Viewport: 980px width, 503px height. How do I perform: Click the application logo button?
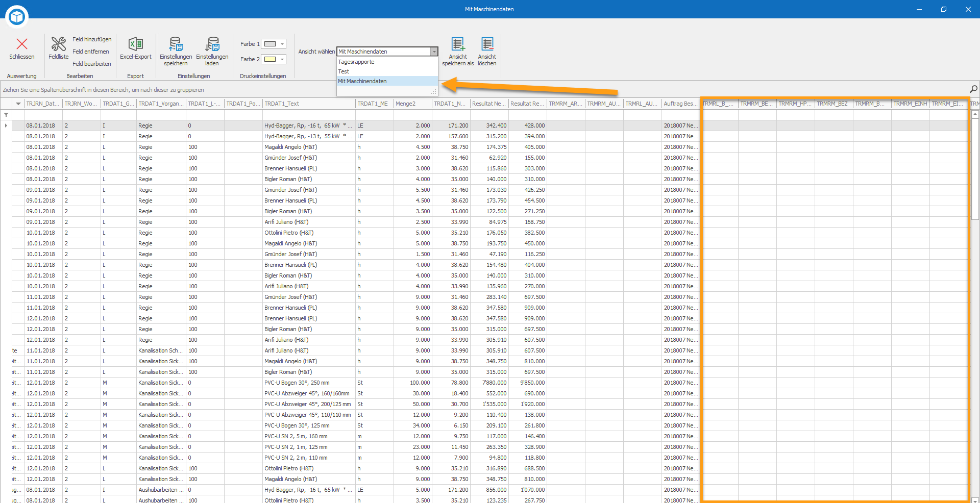pos(17,17)
